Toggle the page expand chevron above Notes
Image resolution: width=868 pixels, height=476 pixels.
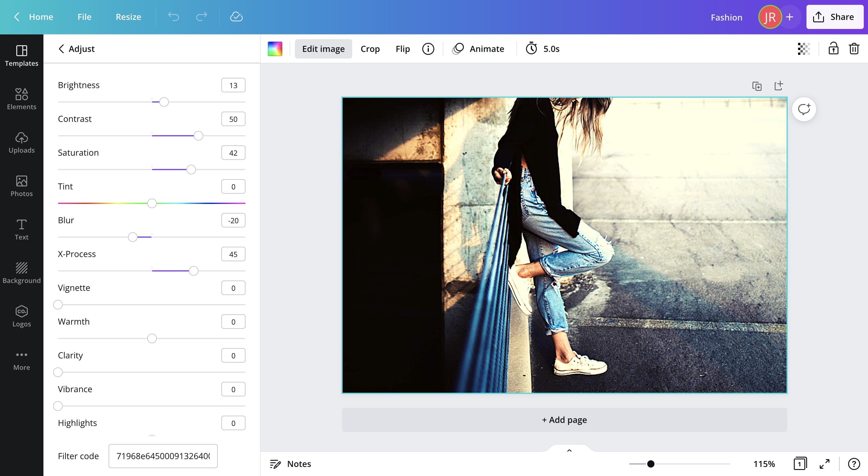pyautogui.click(x=569, y=450)
